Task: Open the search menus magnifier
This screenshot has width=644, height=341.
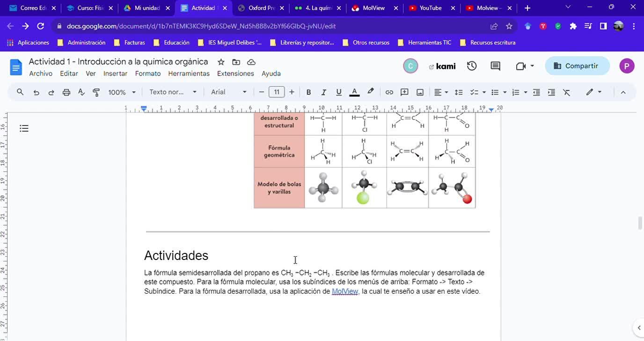Action: click(x=20, y=92)
